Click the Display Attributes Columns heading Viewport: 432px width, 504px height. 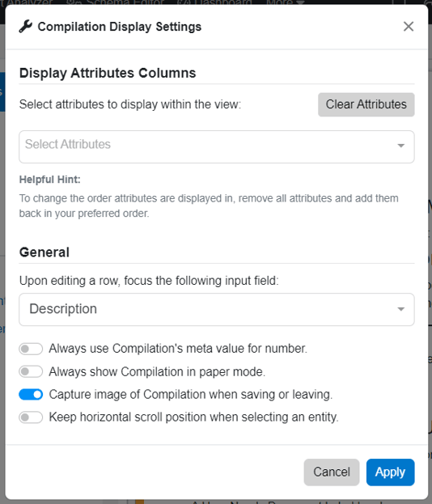pyautogui.click(x=108, y=73)
